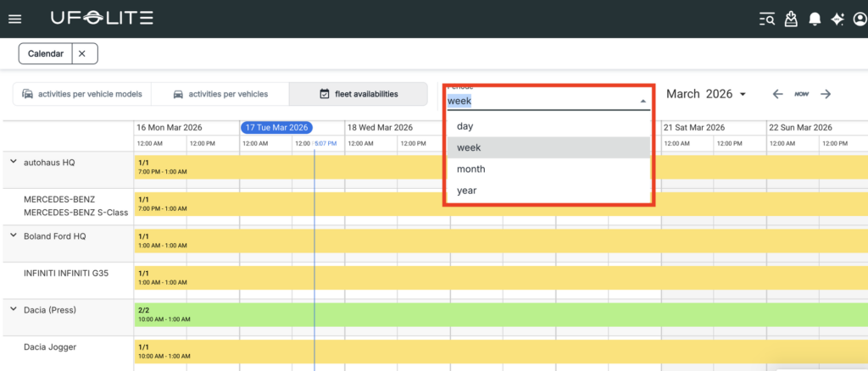
Task: Choose 'day' from the period list
Action: click(465, 126)
